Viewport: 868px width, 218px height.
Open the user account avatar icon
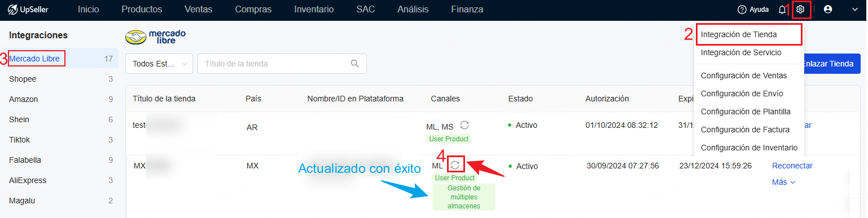pos(828,10)
